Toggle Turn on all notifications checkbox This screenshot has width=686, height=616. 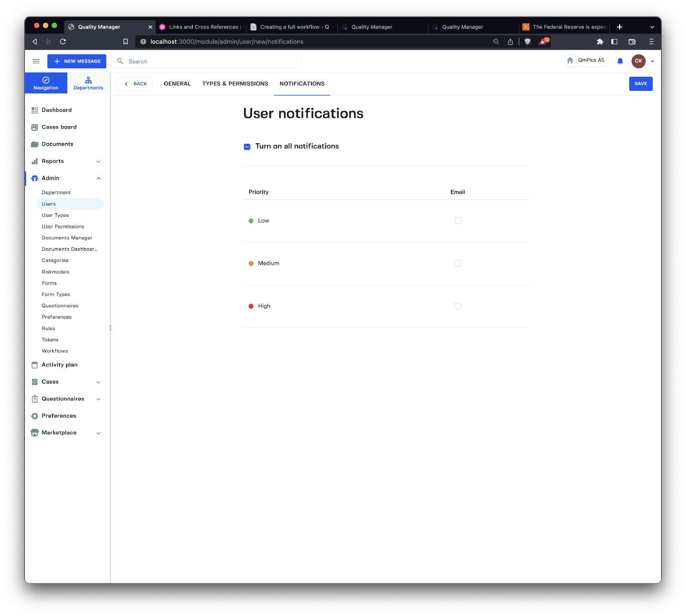click(247, 147)
